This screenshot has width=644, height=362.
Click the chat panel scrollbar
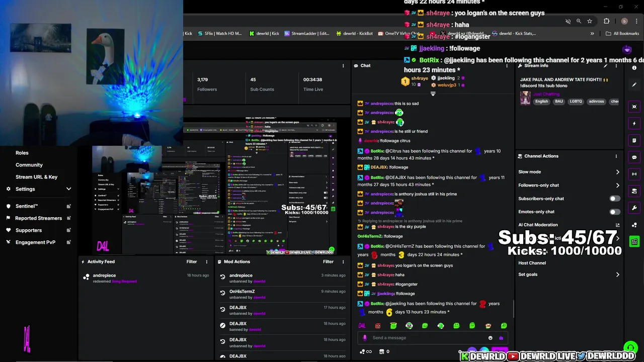513,309
